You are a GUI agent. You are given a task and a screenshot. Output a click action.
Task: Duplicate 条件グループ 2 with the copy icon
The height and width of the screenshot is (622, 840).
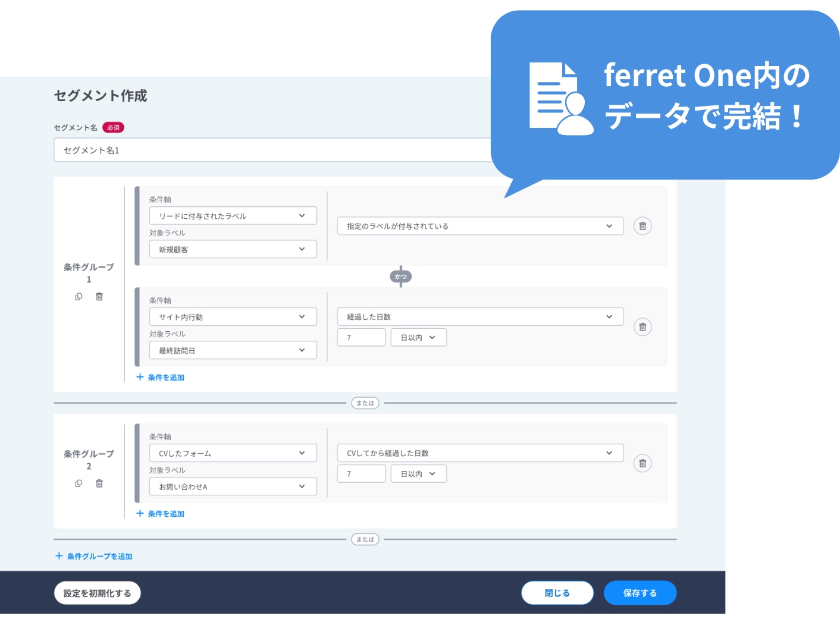(x=79, y=483)
